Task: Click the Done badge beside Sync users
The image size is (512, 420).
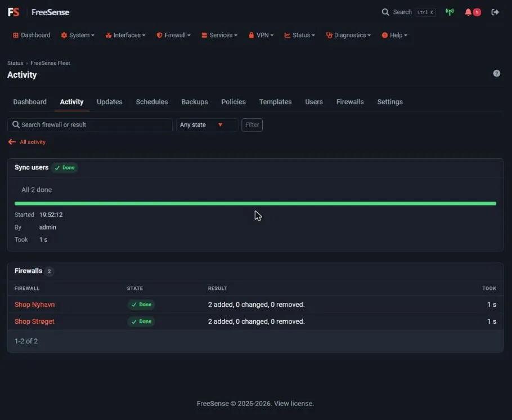Action: (x=65, y=168)
